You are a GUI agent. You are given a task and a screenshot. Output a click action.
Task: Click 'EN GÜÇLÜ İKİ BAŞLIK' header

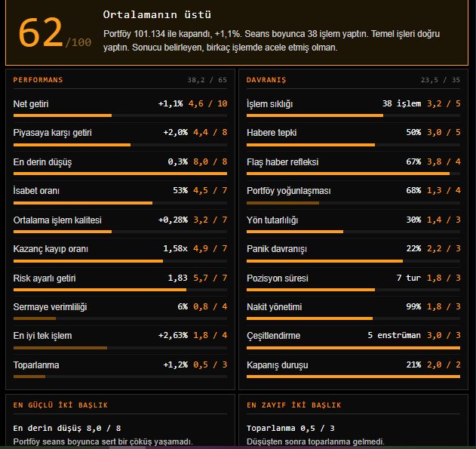pyautogui.click(x=60, y=405)
